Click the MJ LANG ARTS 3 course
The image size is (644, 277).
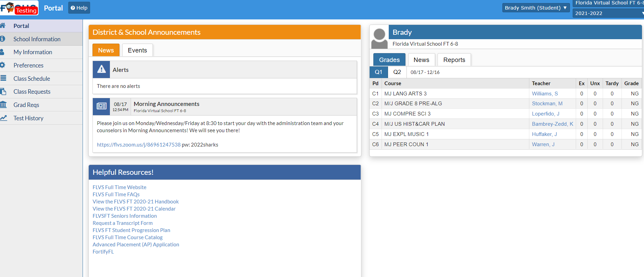(x=405, y=94)
